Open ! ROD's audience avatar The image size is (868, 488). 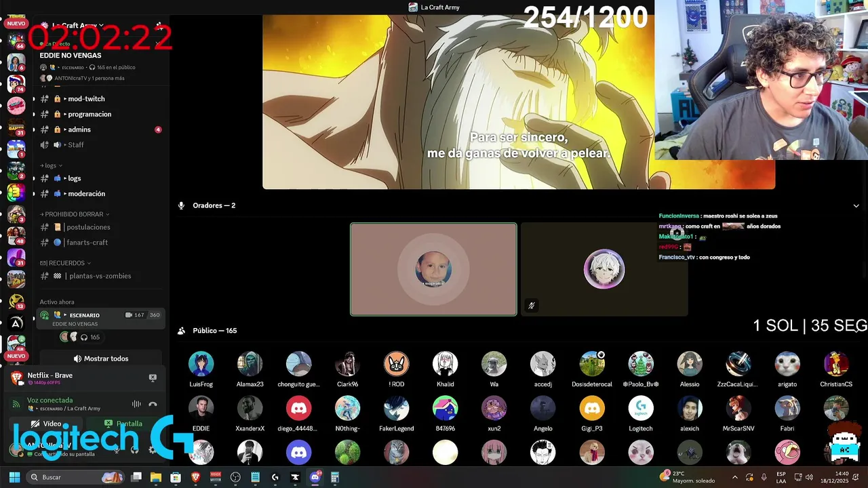tap(396, 364)
